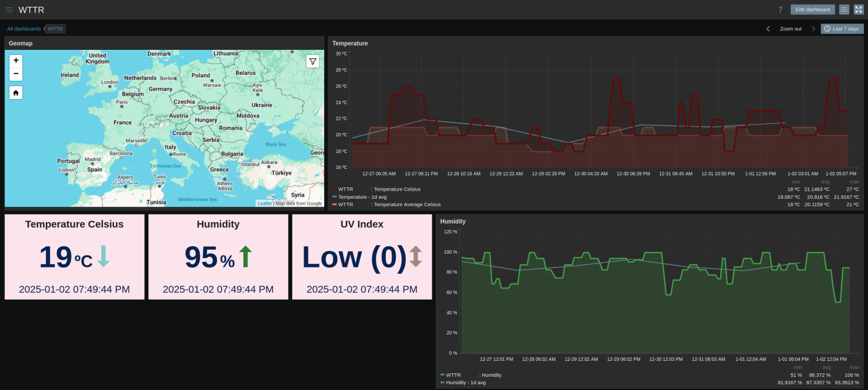The image size is (868, 390).
Task: Click the Zoom out time control
Action: coord(790,29)
